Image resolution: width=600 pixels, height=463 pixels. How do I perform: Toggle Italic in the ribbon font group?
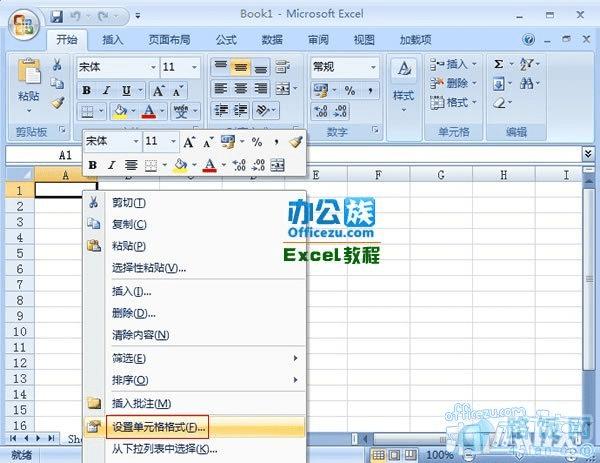coord(106,90)
